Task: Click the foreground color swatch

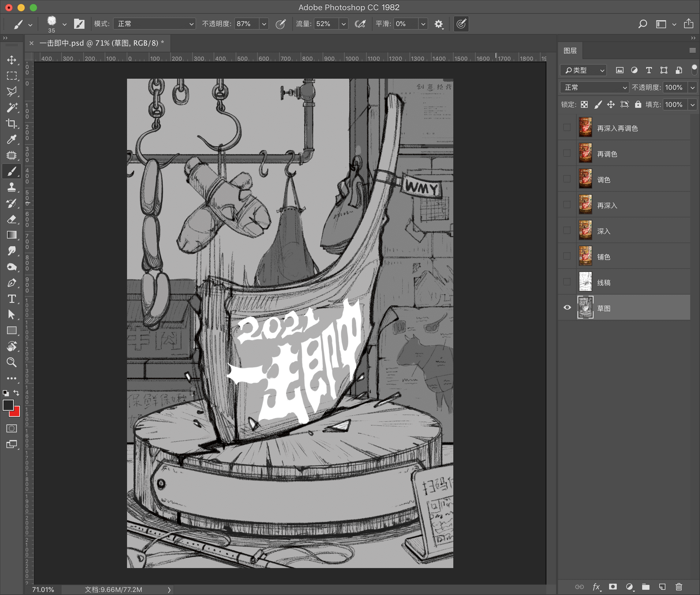Action: click(x=7, y=405)
